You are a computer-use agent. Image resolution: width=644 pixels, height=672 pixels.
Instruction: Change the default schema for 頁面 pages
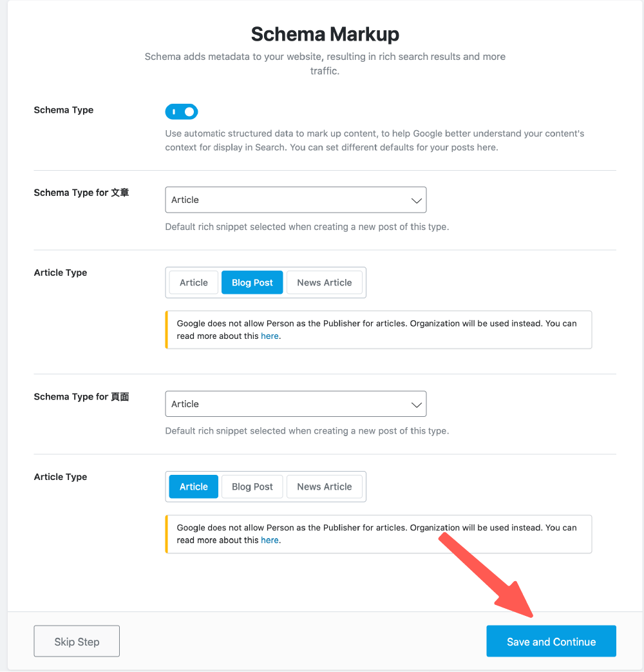point(296,403)
